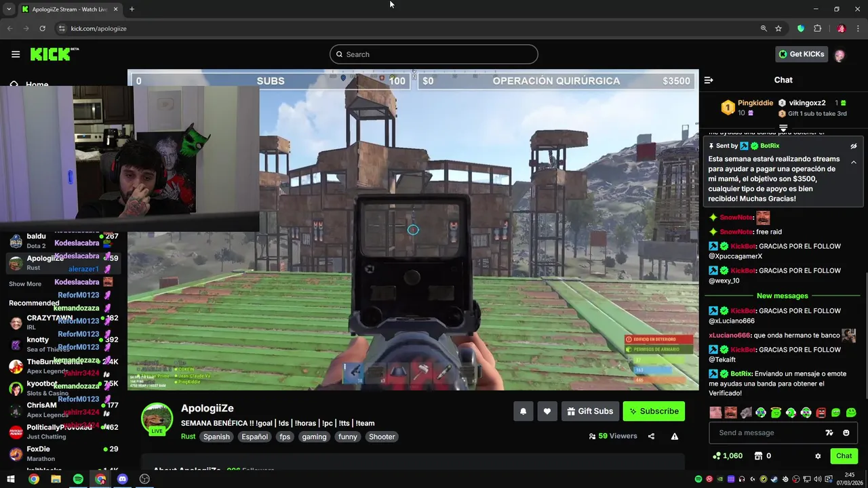
Task: Select the funny tag
Action: click(348, 436)
